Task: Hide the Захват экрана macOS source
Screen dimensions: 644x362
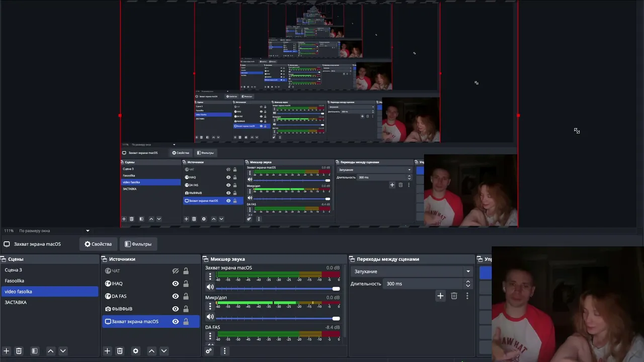Action: (176, 321)
